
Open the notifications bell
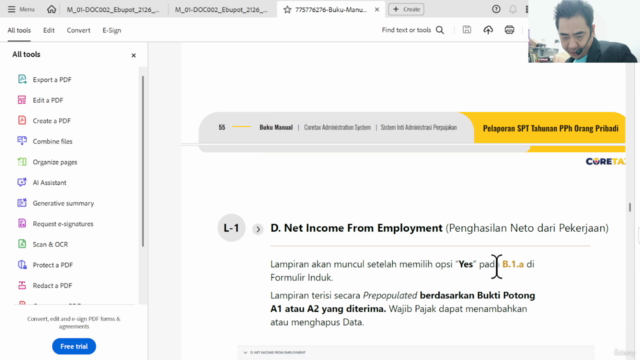[x=513, y=9]
